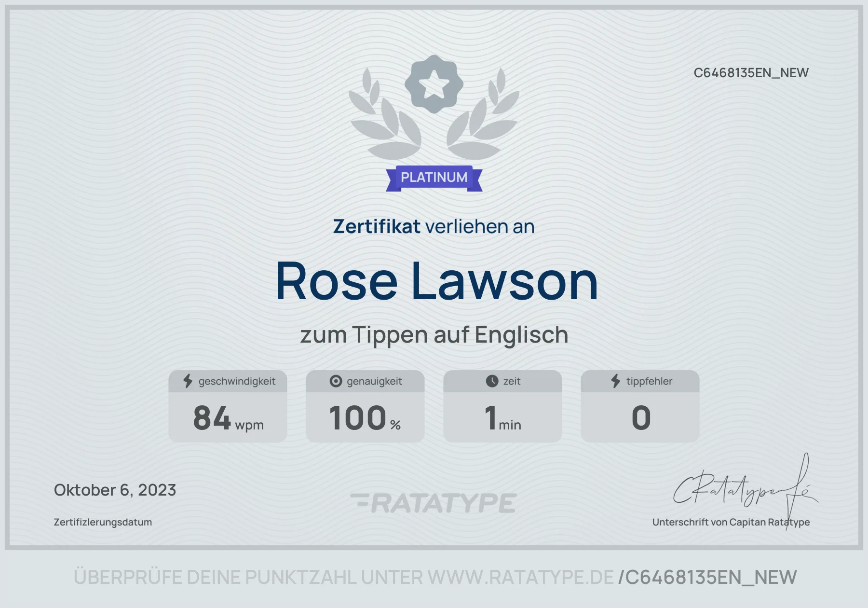The width and height of the screenshot is (868, 608).
Task: Click the lightning bolt beside geschwindigkeit
Action: 188,381
